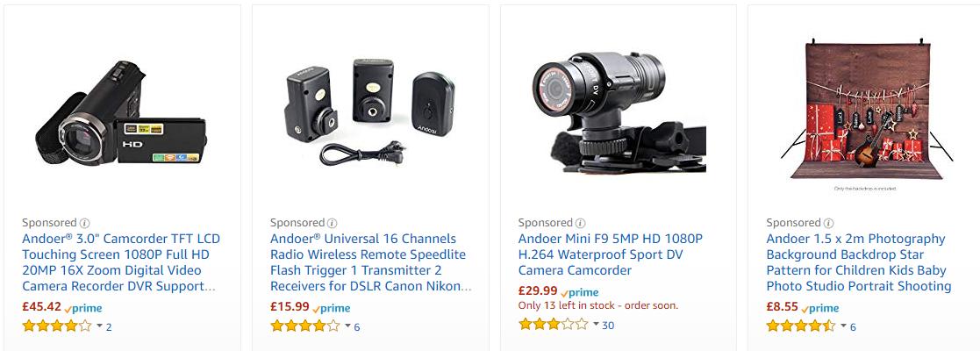Open the 30 reviews count for Mini F9

coord(608,325)
